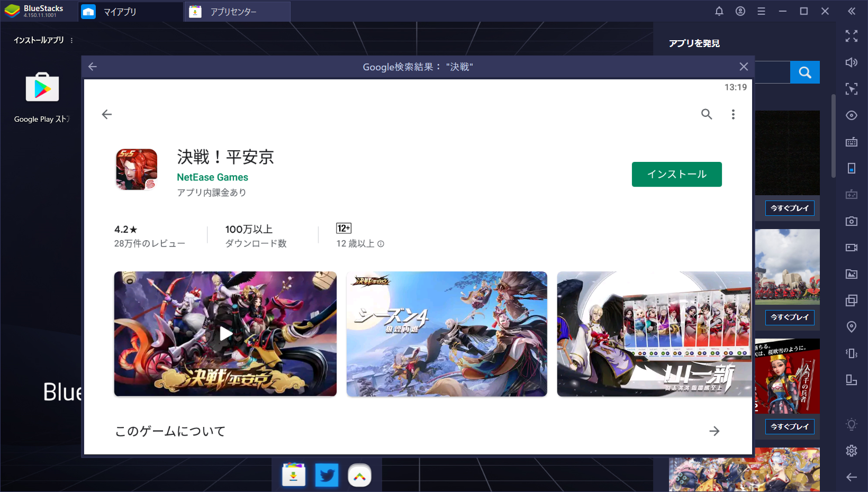Image resolution: width=868 pixels, height=492 pixels.
Task: Click the blue search button in アプリを発見
Action: pos(805,72)
